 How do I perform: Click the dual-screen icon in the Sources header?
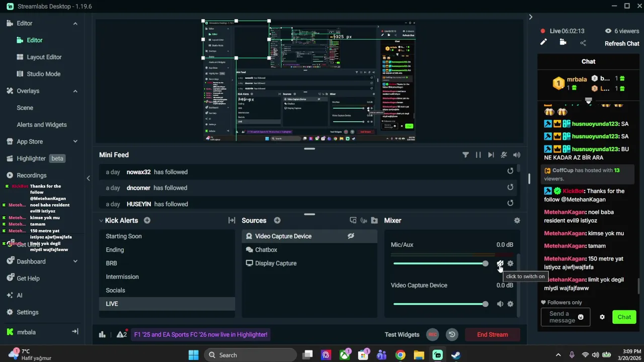pos(353,220)
